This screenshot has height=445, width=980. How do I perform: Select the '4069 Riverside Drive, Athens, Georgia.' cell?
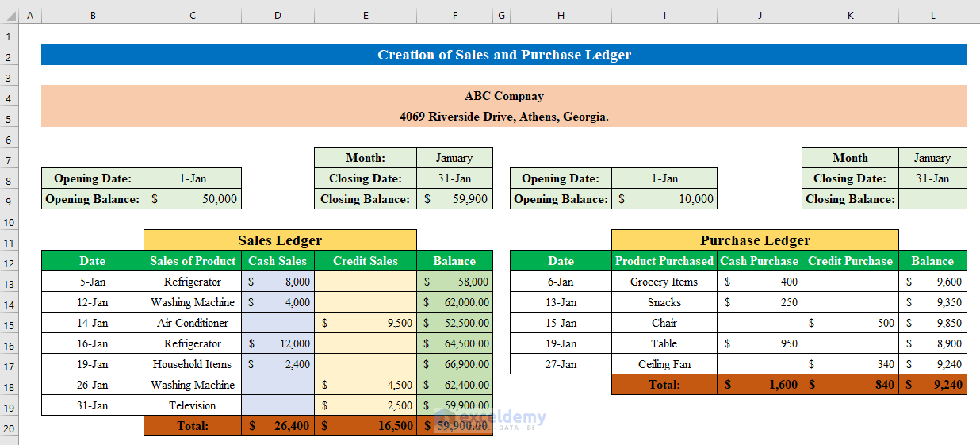coord(504,117)
